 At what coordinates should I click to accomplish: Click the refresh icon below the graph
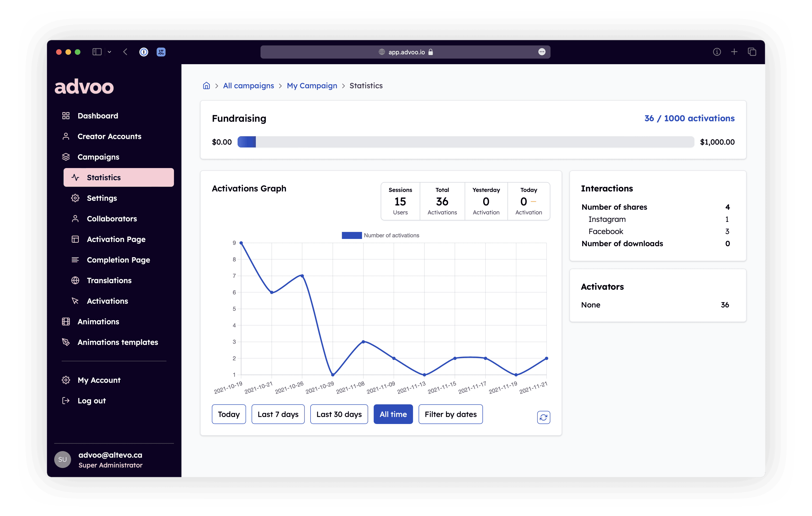pos(543,417)
